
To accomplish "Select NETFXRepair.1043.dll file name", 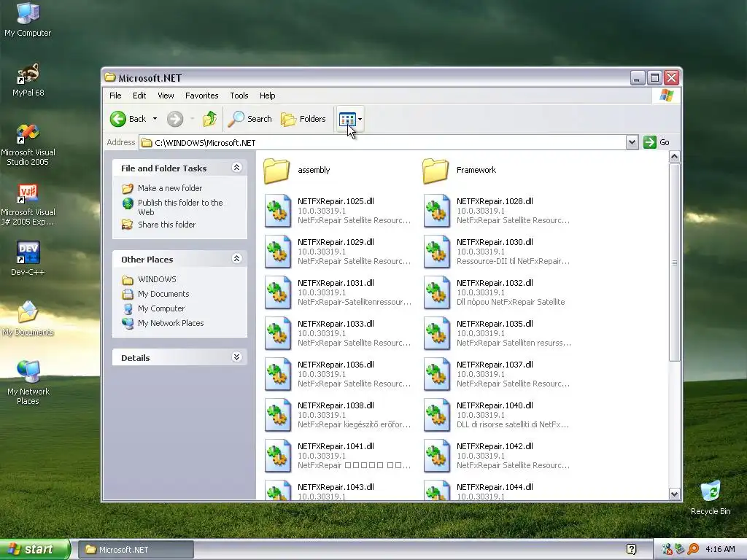I will point(336,486).
